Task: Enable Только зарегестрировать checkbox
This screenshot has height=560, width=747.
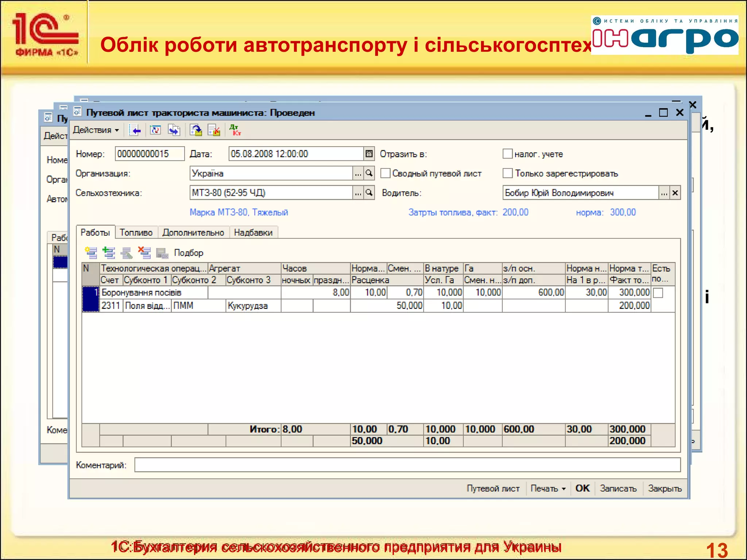Action: point(507,173)
